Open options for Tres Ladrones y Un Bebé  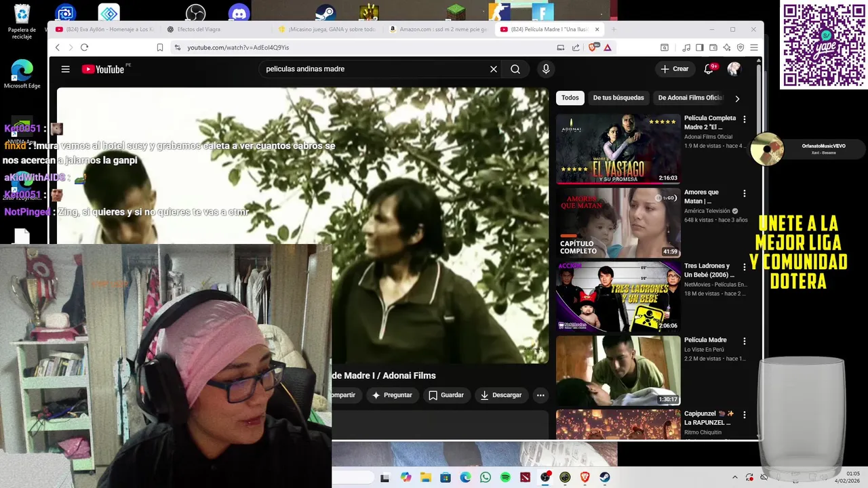coord(744,267)
